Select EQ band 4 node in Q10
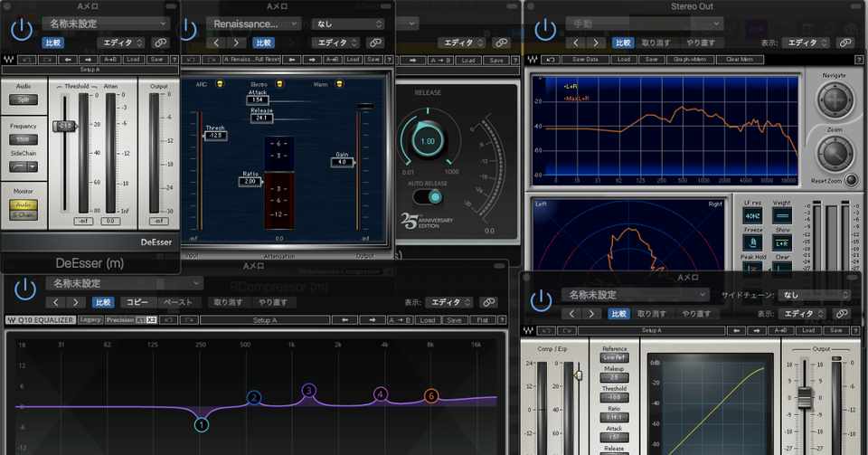The image size is (868, 455). click(x=381, y=394)
